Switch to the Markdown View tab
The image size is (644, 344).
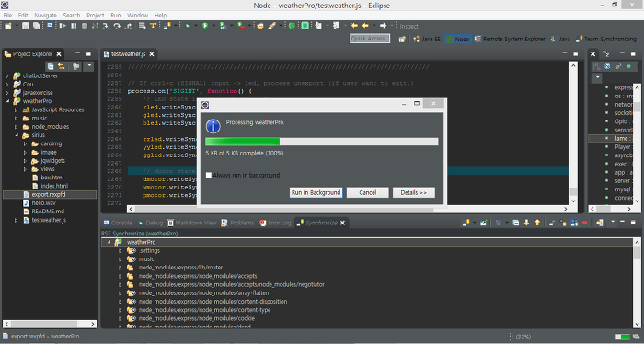pos(191,223)
